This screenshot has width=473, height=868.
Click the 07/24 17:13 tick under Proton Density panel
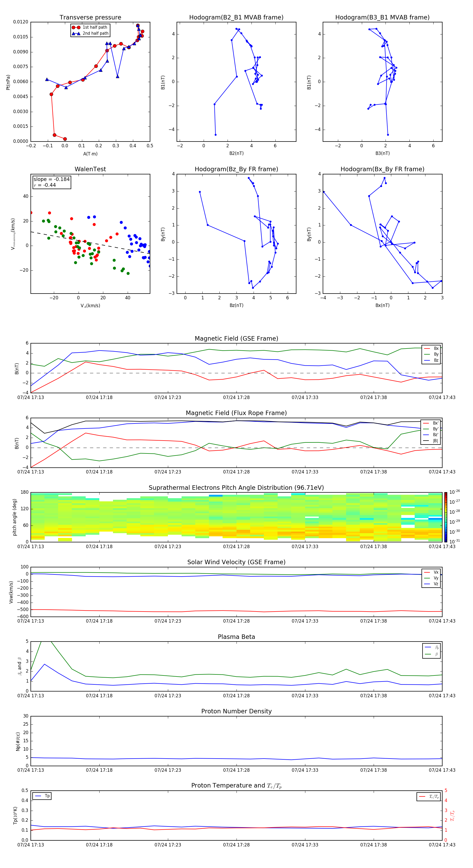[x=31, y=770]
